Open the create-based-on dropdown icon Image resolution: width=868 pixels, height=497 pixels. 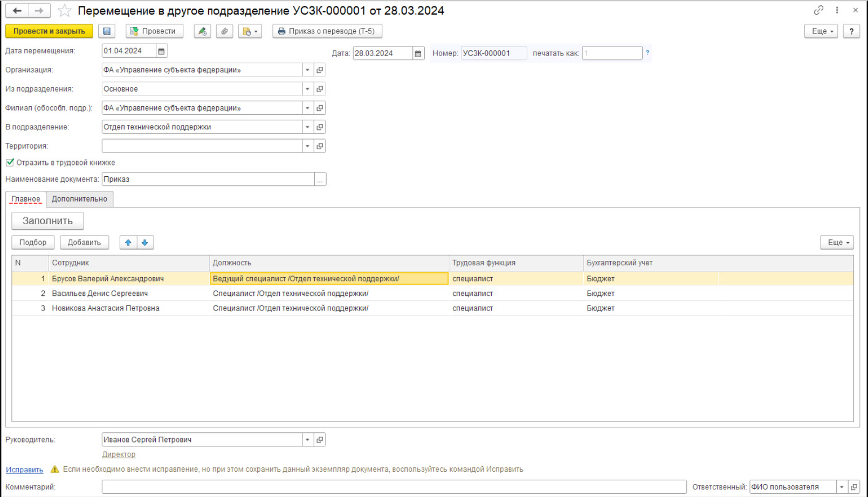(250, 31)
